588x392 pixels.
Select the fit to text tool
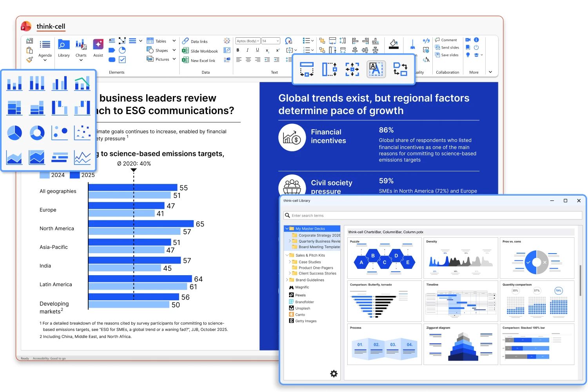click(x=376, y=69)
